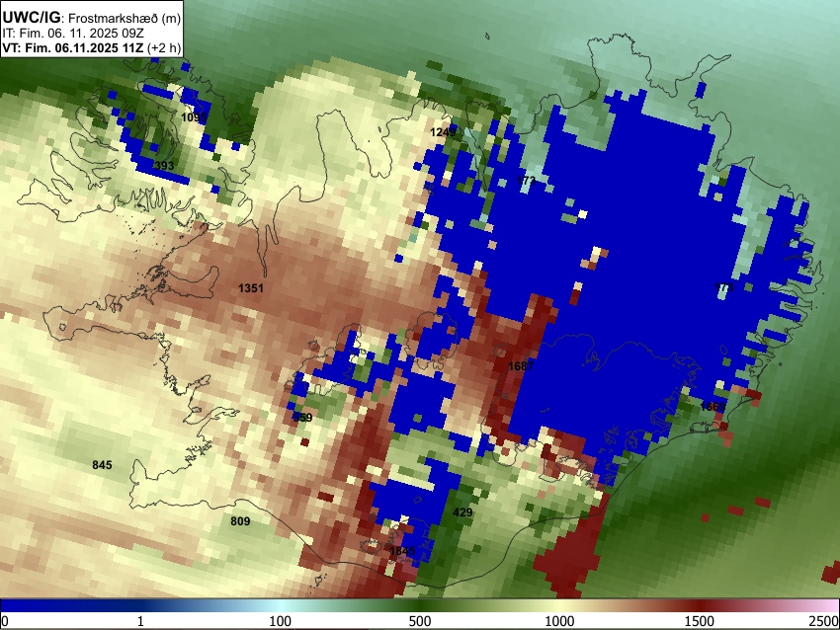The image size is (840, 630).
Task: Click the 845 value over the sea
Action: pyautogui.click(x=102, y=465)
